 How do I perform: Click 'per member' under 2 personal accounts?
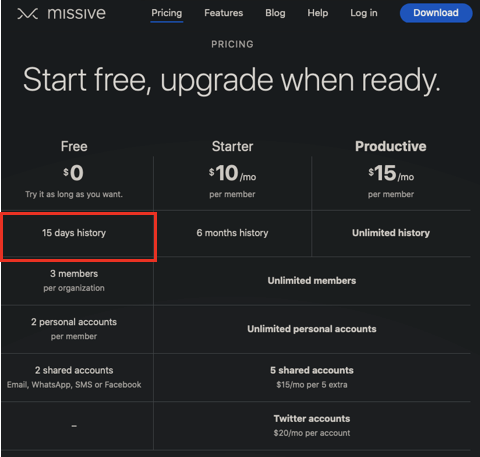[x=74, y=336]
